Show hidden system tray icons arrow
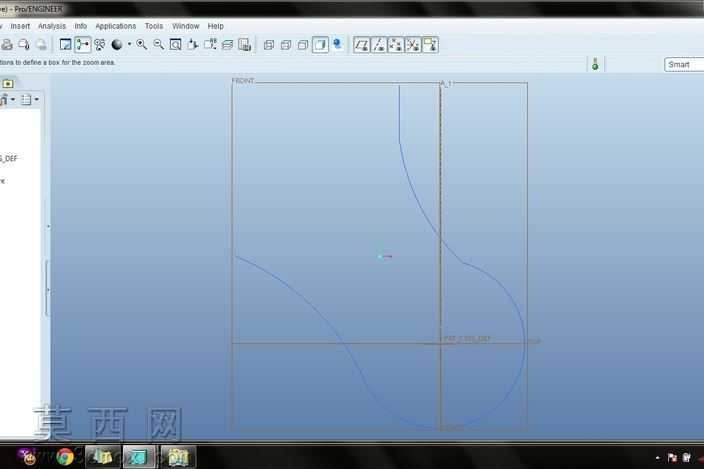Image resolution: width=704 pixels, height=469 pixels. pyautogui.click(x=657, y=458)
